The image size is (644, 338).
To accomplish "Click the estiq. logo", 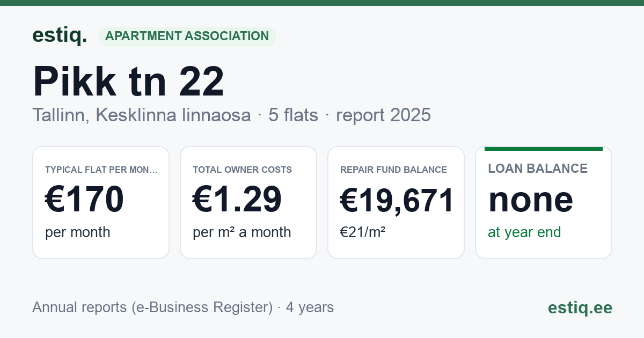I will pos(60,35).
